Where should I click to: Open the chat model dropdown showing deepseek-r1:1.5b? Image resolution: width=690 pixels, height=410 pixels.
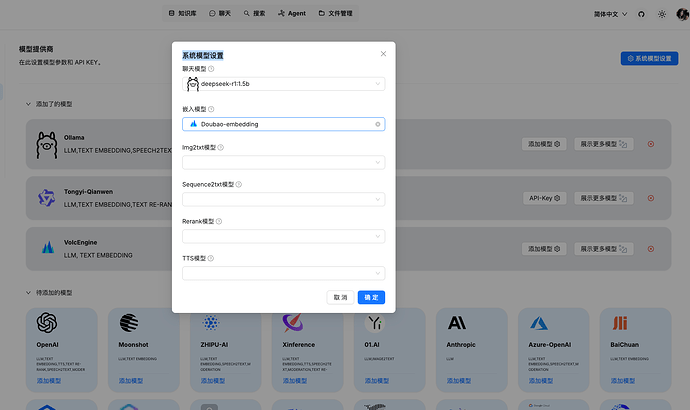click(283, 84)
